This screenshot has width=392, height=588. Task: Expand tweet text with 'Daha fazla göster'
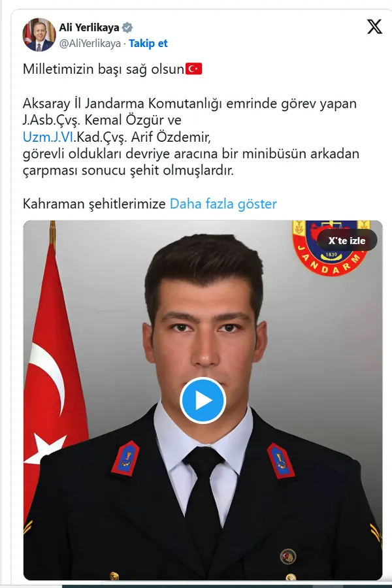click(x=223, y=204)
